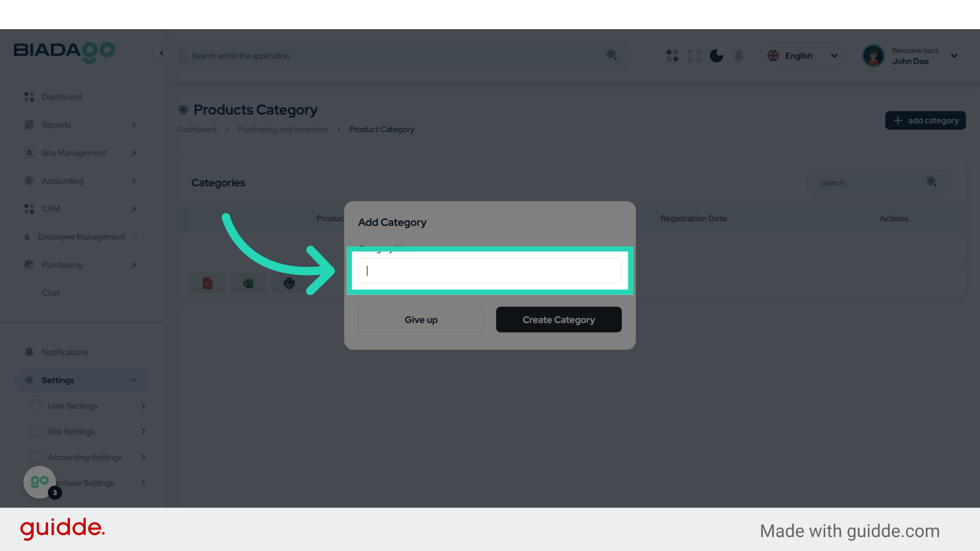Expand the Reports menu
This screenshot has height=551, width=980.
pyautogui.click(x=82, y=124)
